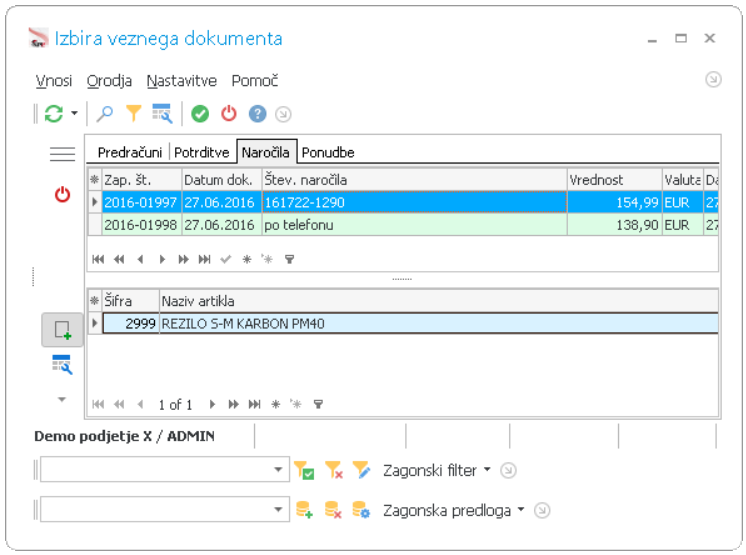
Task: Go to last record in upper grid navigator
Action: 205,259
